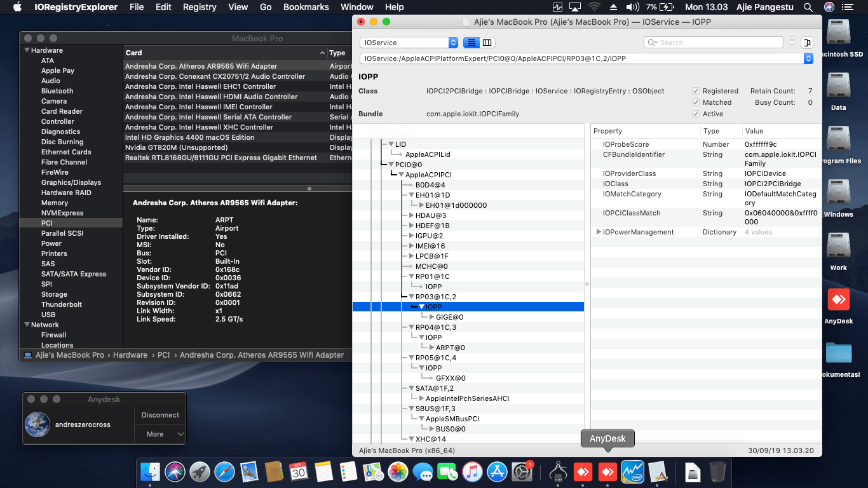Select the ARPT@0 tree entry
The width and height of the screenshot is (868, 488).
point(451,348)
